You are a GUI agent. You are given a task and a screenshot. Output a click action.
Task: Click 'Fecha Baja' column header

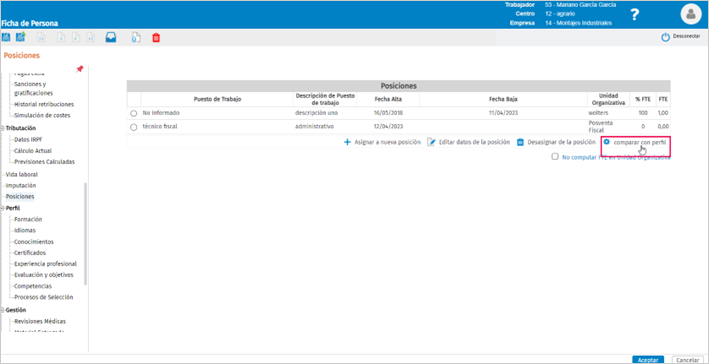(x=503, y=99)
